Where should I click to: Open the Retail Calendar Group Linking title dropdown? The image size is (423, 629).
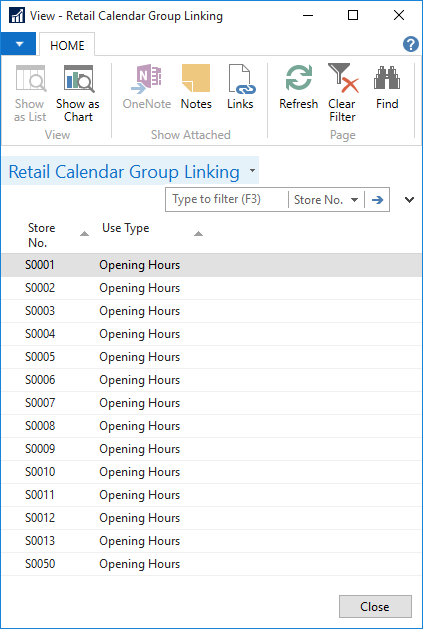252,170
